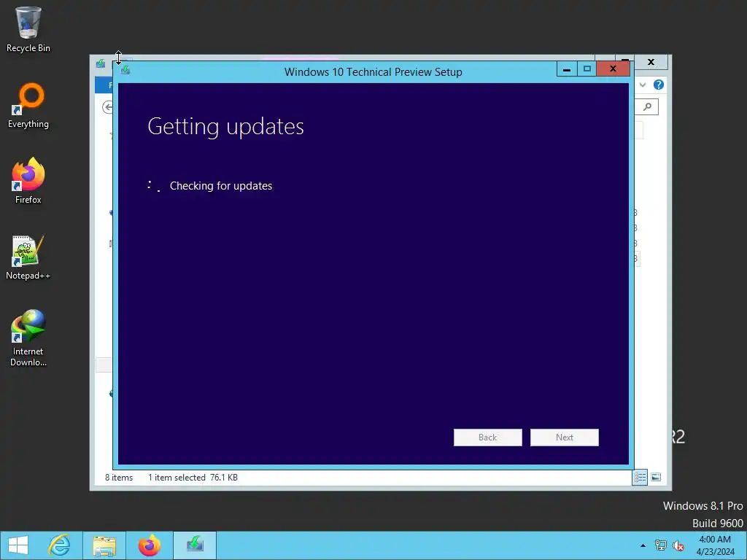
Task: Minimize the Windows 10 Setup window
Action: 566,69
